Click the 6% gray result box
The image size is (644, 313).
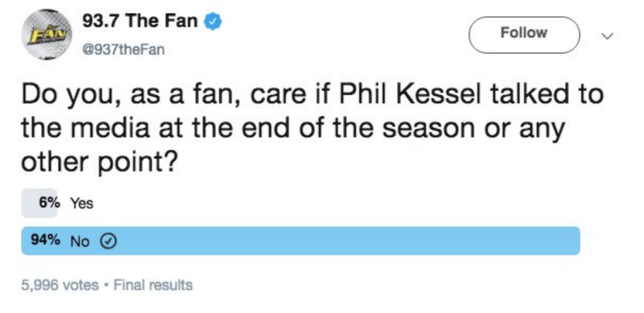(39, 204)
